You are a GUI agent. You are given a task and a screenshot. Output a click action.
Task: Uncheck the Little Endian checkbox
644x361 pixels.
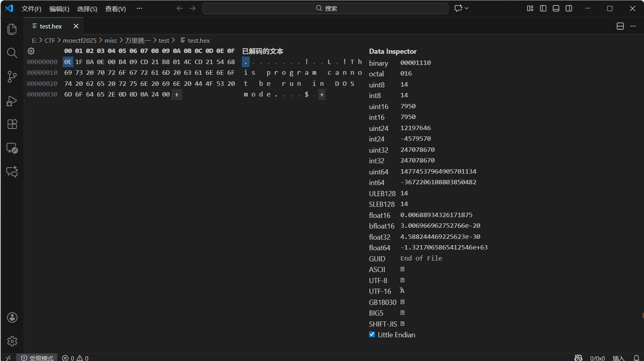(372, 334)
